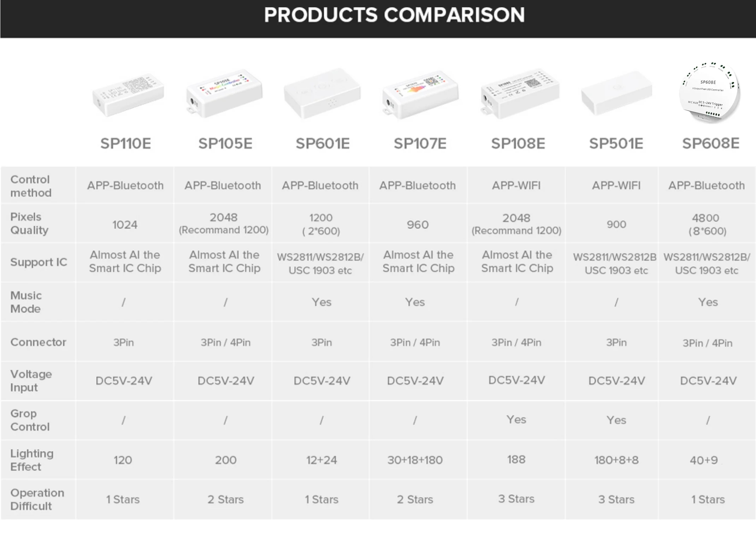Select the Music Mode Yes cell for SP601E
The image size is (756, 538).
pyautogui.click(x=321, y=302)
